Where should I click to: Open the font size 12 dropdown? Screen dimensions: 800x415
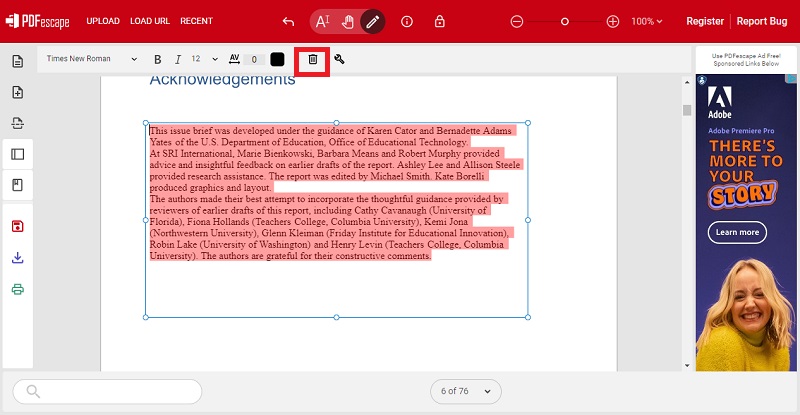[x=204, y=59]
